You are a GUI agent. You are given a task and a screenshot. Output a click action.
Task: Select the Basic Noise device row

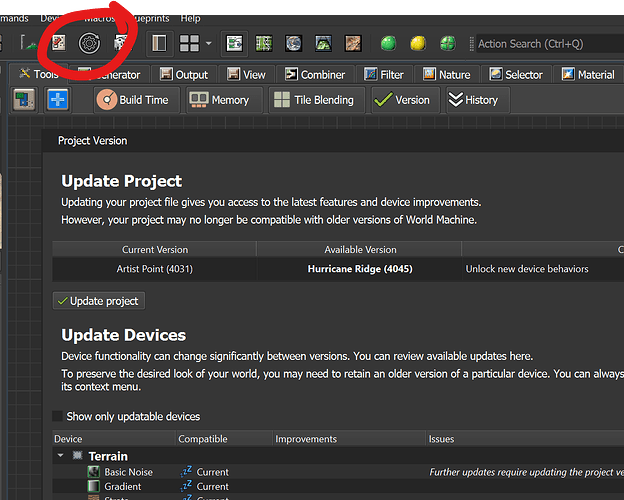[338, 472]
